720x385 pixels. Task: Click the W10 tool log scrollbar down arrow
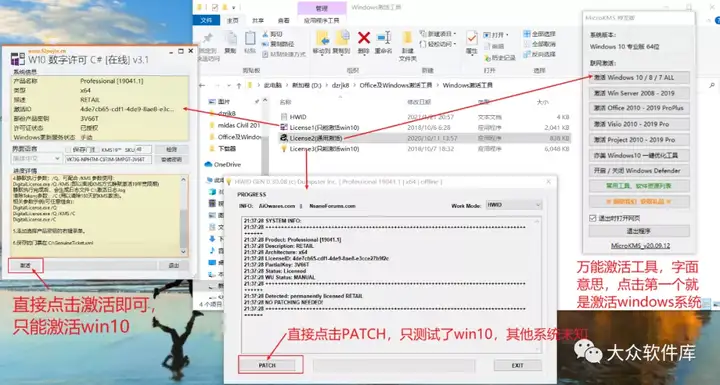pyautogui.click(x=184, y=252)
